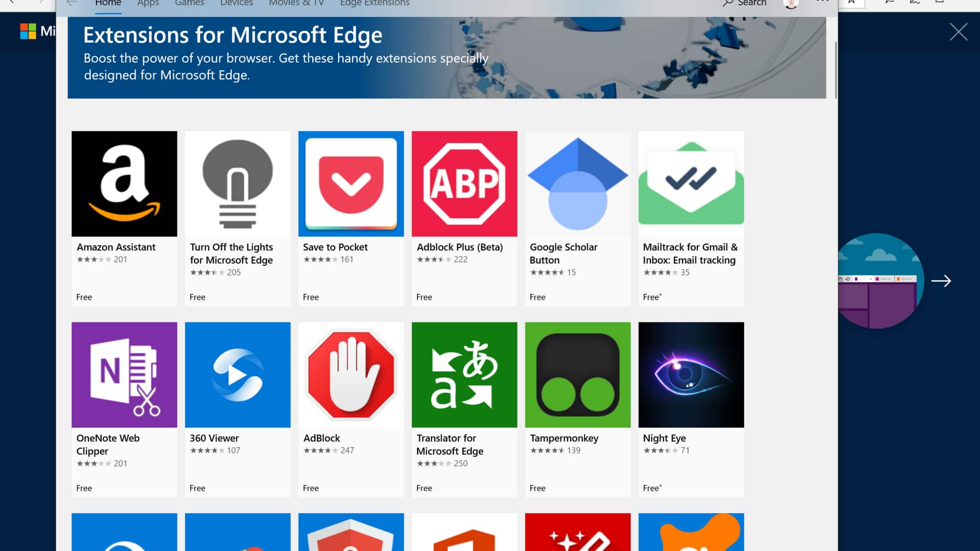
Task: Click the Office logo tile in the cut-off row
Action: 464,532
